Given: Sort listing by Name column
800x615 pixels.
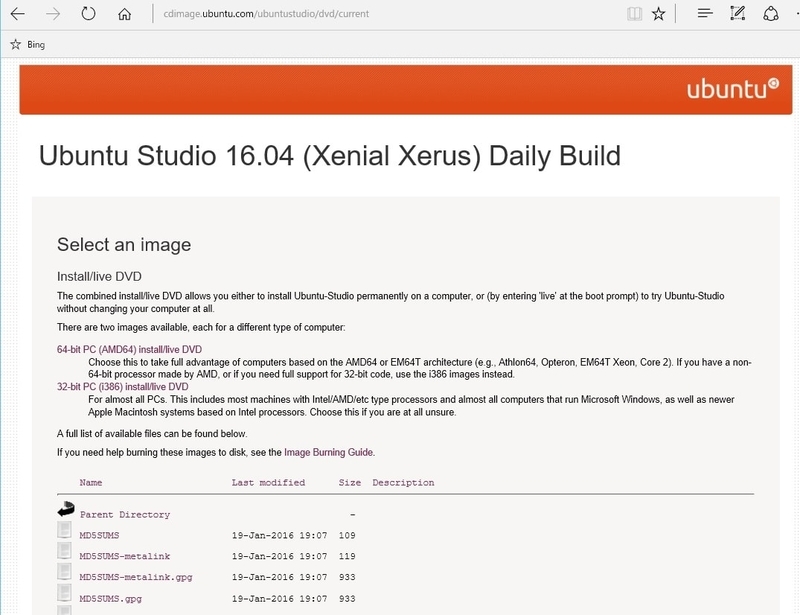Looking at the screenshot, I should coord(91,483).
